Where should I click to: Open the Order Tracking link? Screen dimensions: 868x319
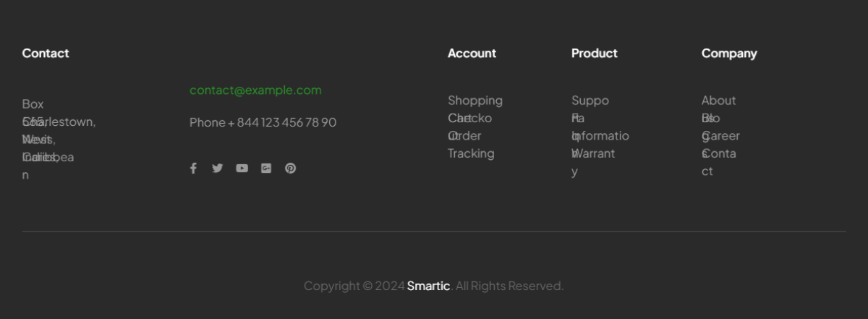pos(470,153)
